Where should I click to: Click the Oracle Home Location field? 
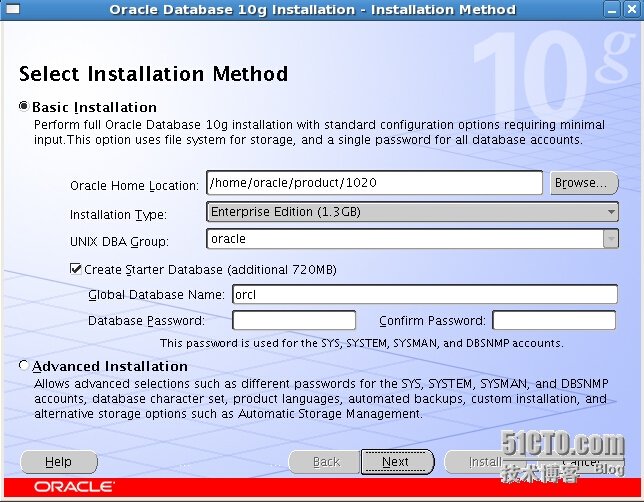point(374,183)
